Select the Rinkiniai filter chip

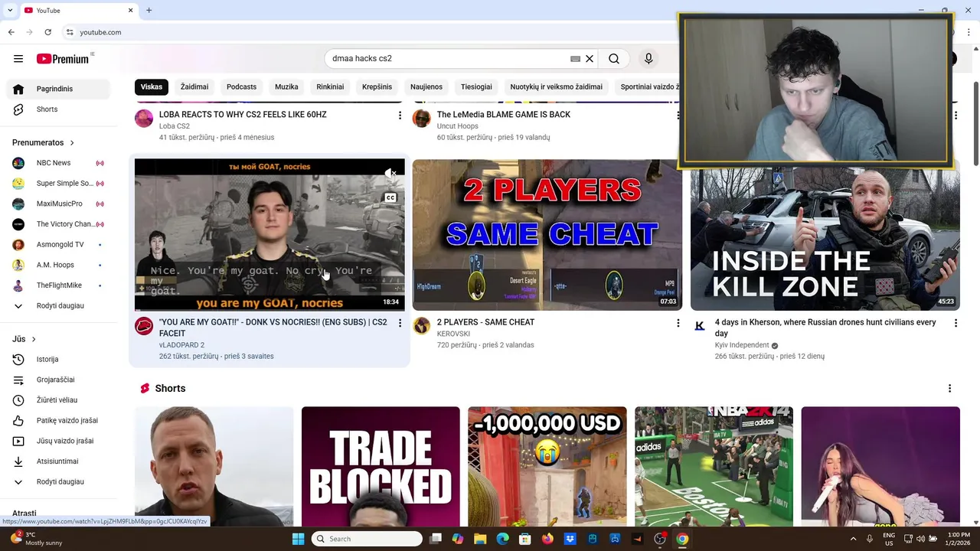(x=330, y=87)
